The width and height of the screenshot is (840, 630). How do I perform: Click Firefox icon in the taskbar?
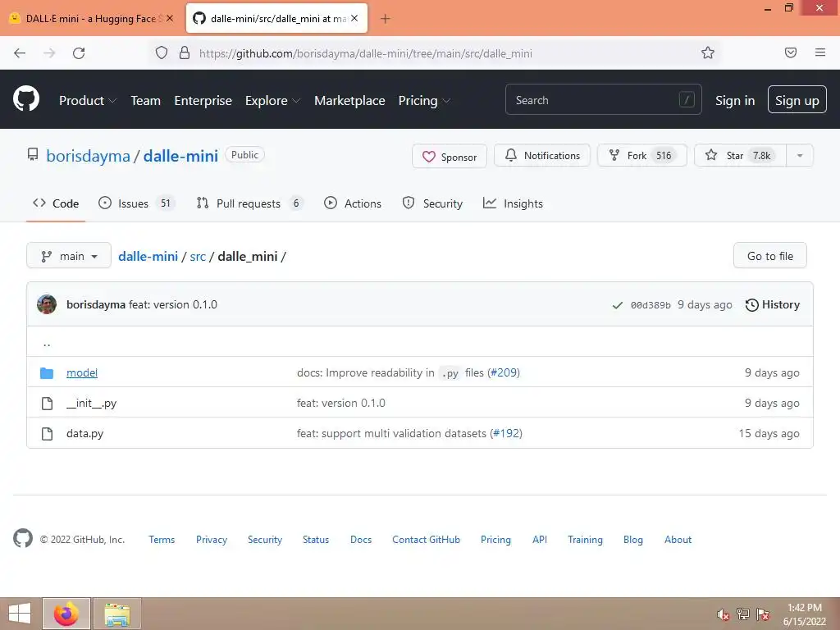point(66,614)
